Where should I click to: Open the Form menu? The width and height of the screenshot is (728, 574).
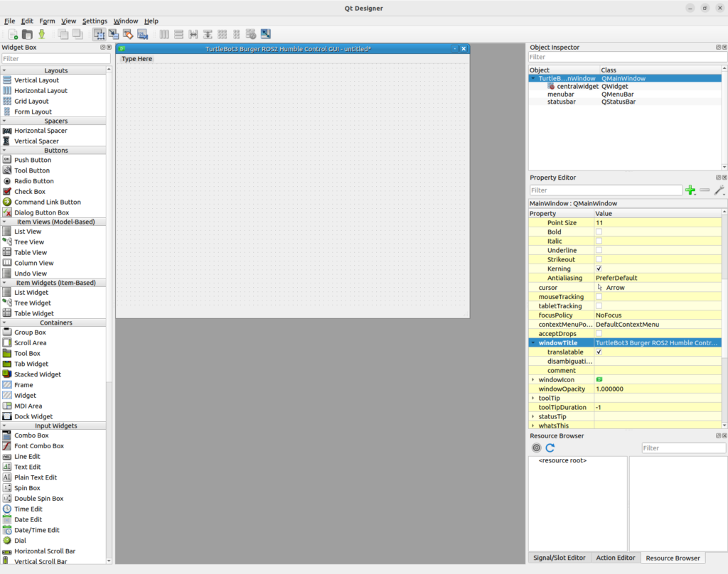coord(47,21)
